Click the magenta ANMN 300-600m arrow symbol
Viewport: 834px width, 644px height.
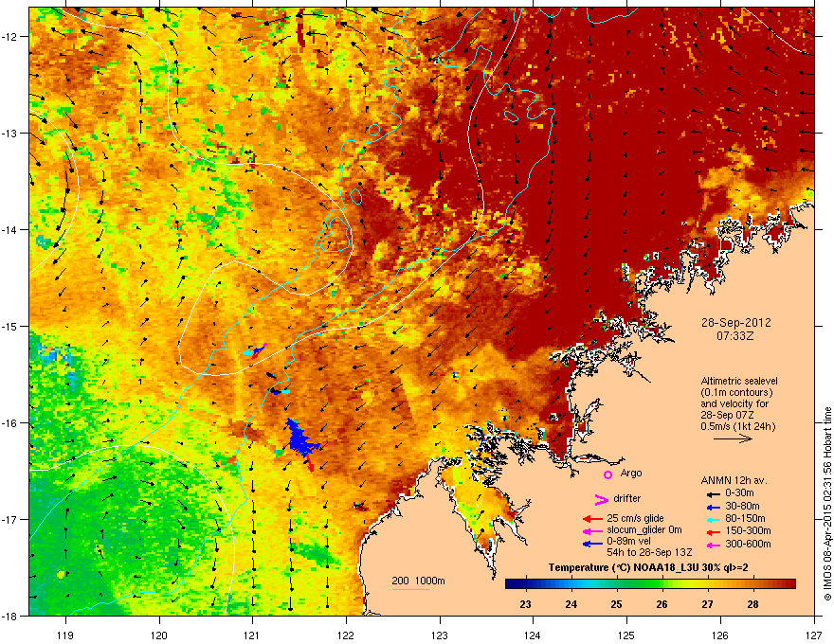(713, 545)
